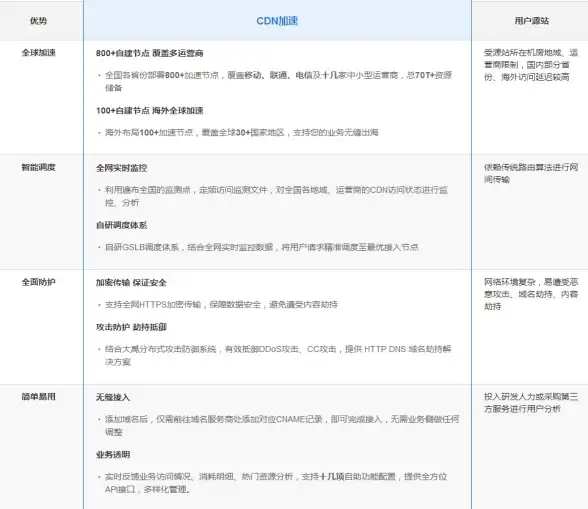Click heading 800+自建节点 覆盖多运营商

(x=150, y=53)
